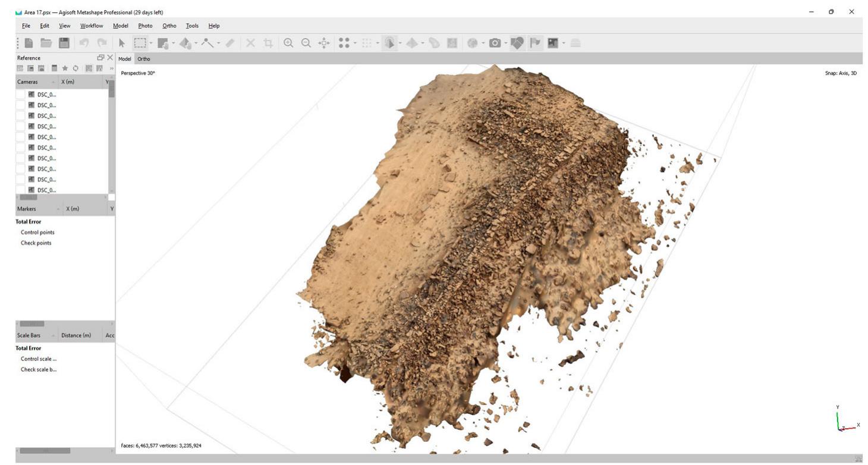Click the Zoom Out magnifier icon
The width and height of the screenshot is (868, 465).
coord(306,43)
